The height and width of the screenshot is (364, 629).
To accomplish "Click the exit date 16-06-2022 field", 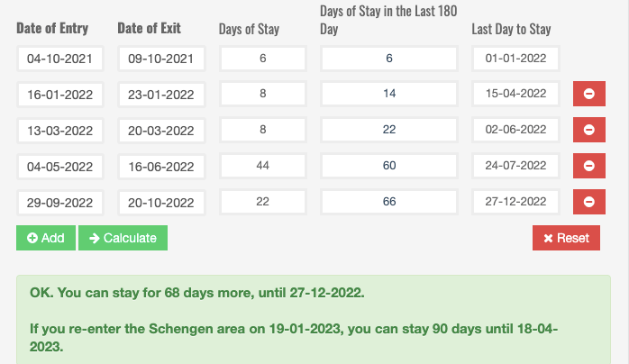I will (x=161, y=166).
